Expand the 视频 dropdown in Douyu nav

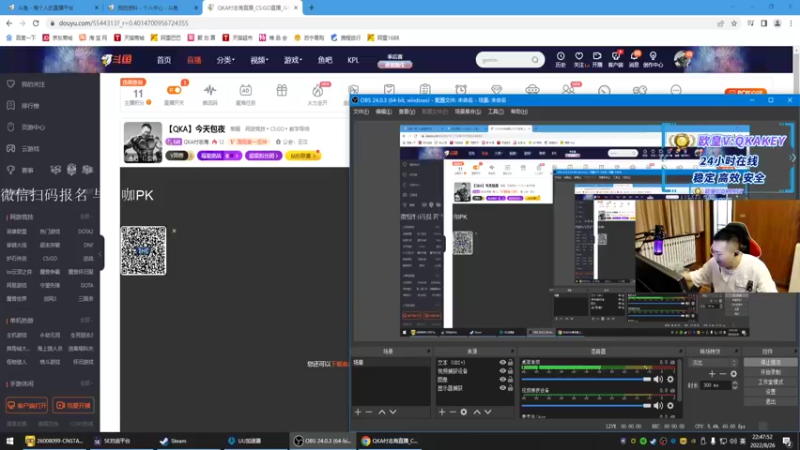click(259, 60)
